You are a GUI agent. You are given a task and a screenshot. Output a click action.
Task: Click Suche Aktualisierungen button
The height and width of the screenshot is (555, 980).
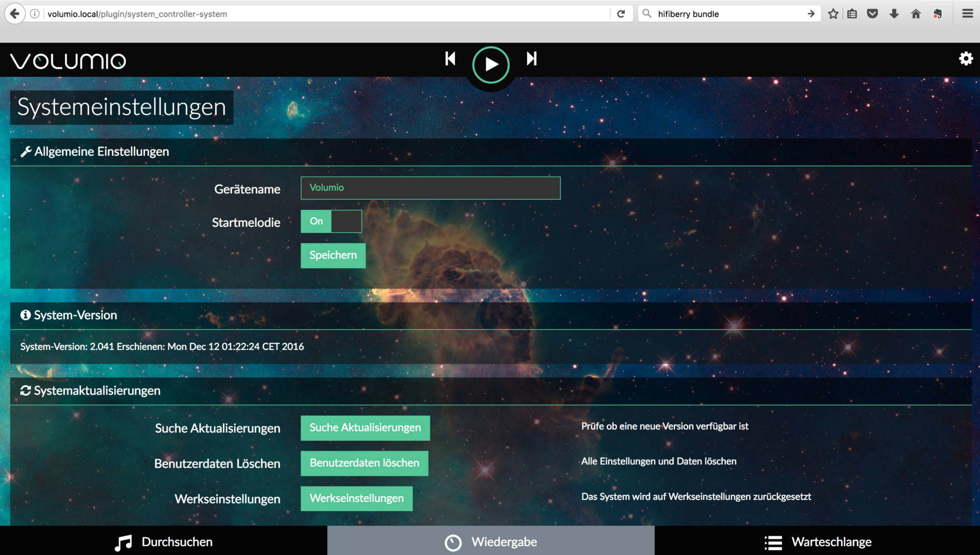pyautogui.click(x=365, y=427)
